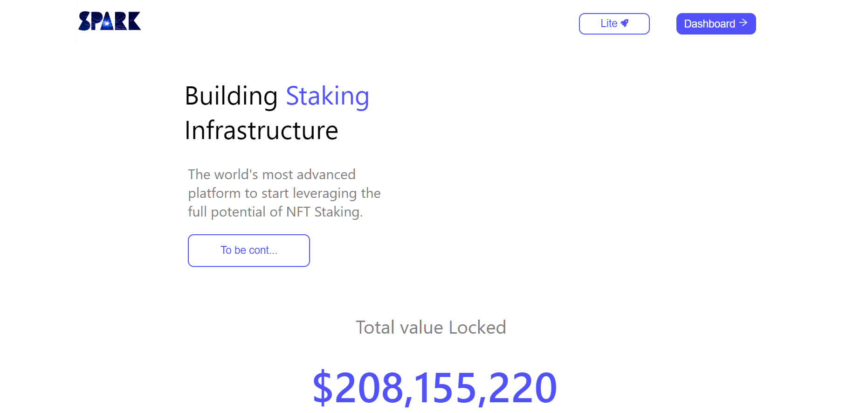This screenshot has height=413, width=868.
Task: Click the arrow icon beside Dashboard
Action: tap(744, 23)
